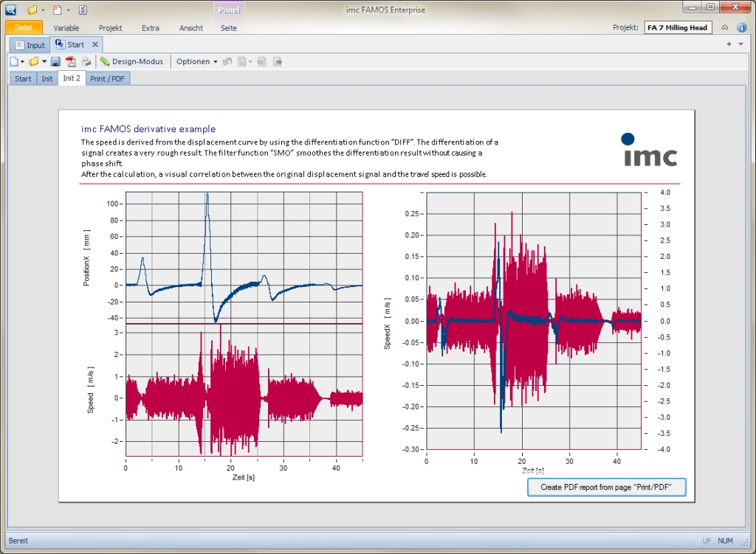Switch to the Start page tab
This screenshot has height=554, width=756.
23,78
